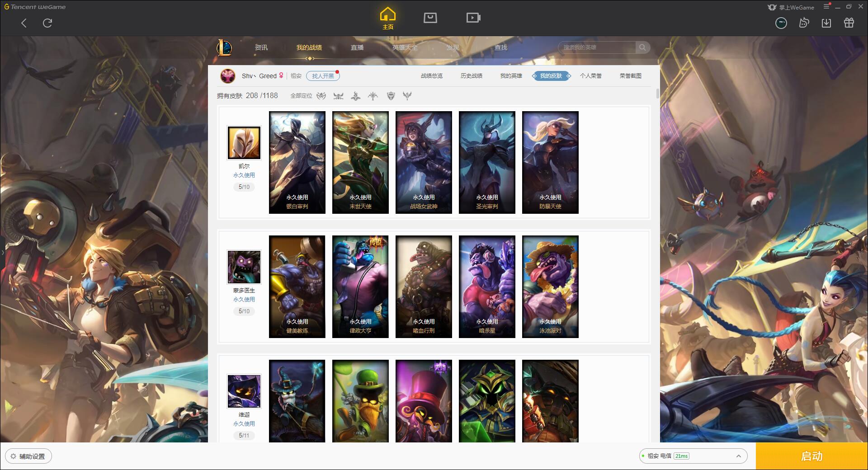Switch to the 直播 tab
Viewport: 868px width, 470px height.
click(357, 47)
